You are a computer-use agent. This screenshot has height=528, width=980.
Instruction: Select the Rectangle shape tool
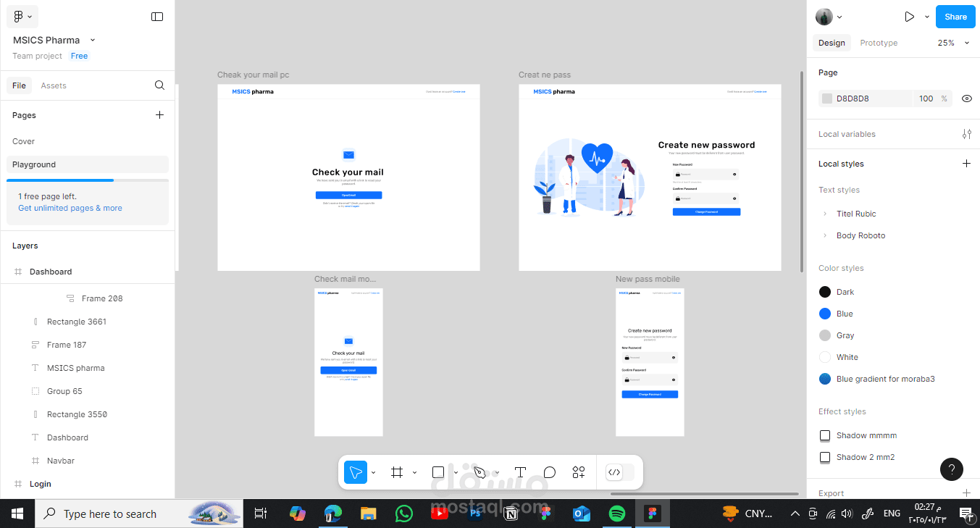tap(438, 472)
